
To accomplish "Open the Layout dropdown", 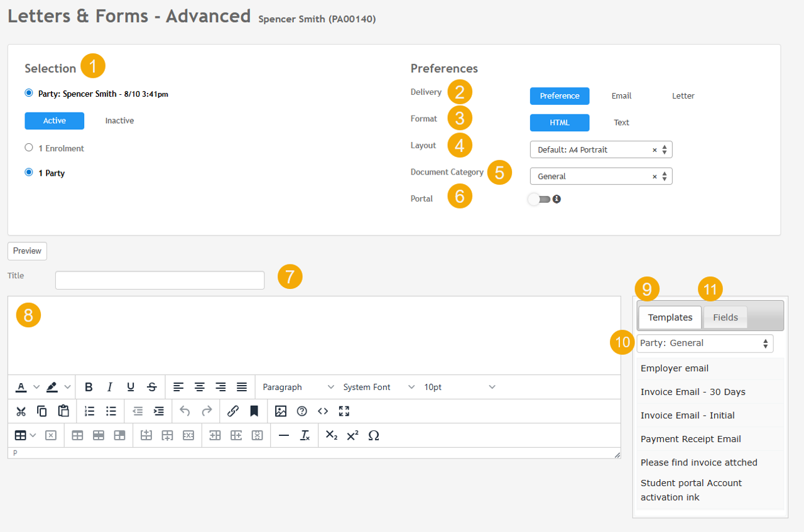I will coord(601,149).
